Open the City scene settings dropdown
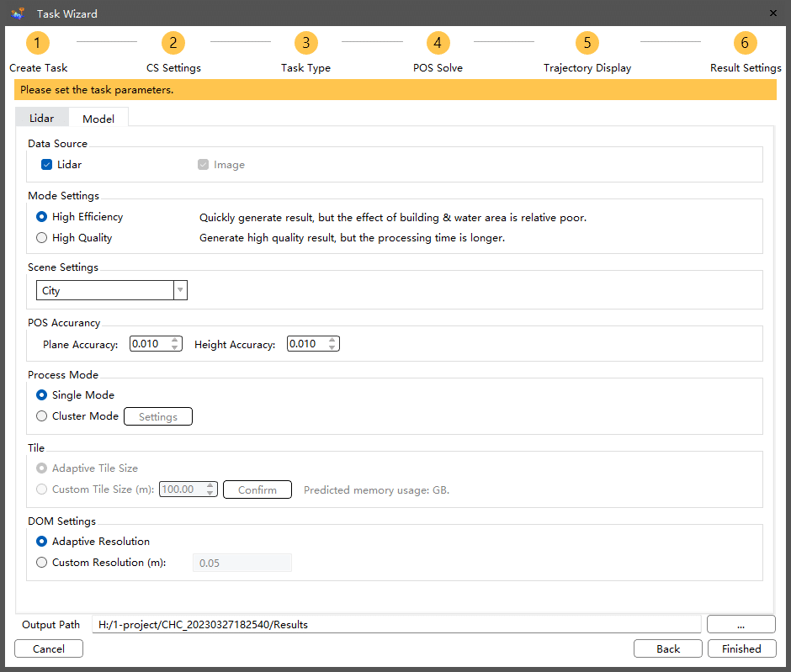Viewport: 791px width, 672px height. (x=111, y=291)
